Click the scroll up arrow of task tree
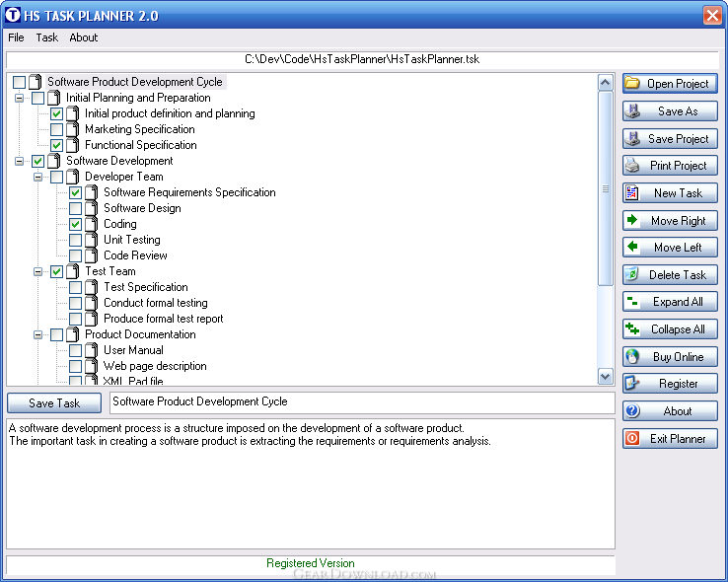728x582 pixels. pyautogui.click(x=606, y=83)
